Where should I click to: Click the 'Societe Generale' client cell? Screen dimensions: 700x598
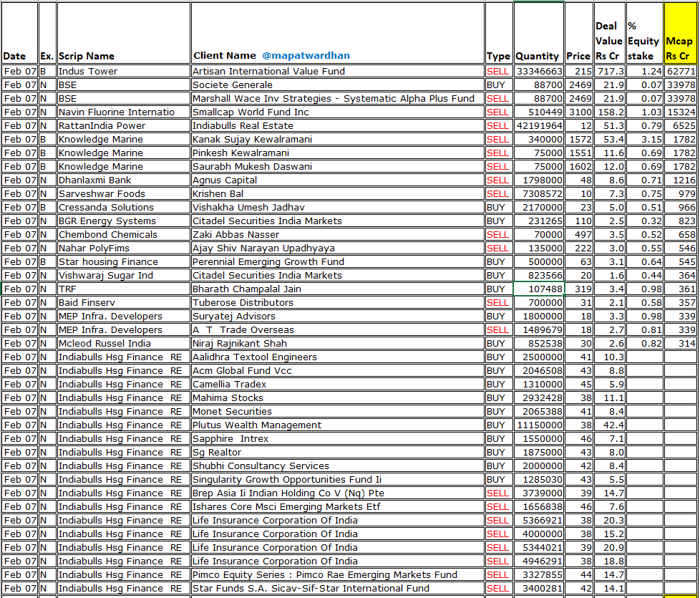coord(338,85)
